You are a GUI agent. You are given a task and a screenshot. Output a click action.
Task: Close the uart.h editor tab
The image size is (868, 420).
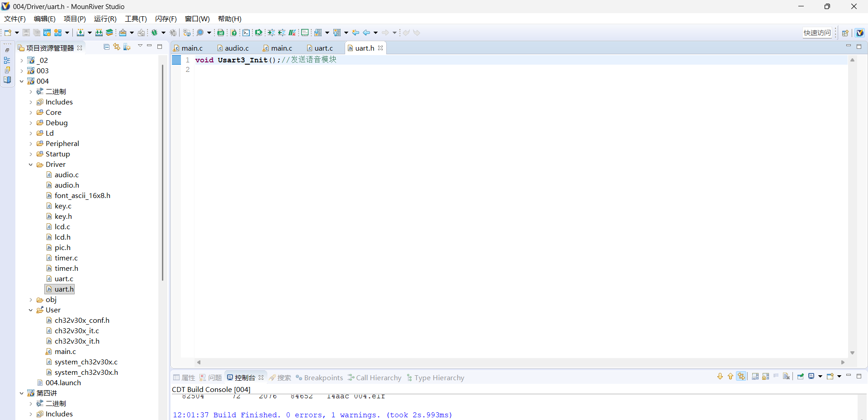[x=380, y=48]
